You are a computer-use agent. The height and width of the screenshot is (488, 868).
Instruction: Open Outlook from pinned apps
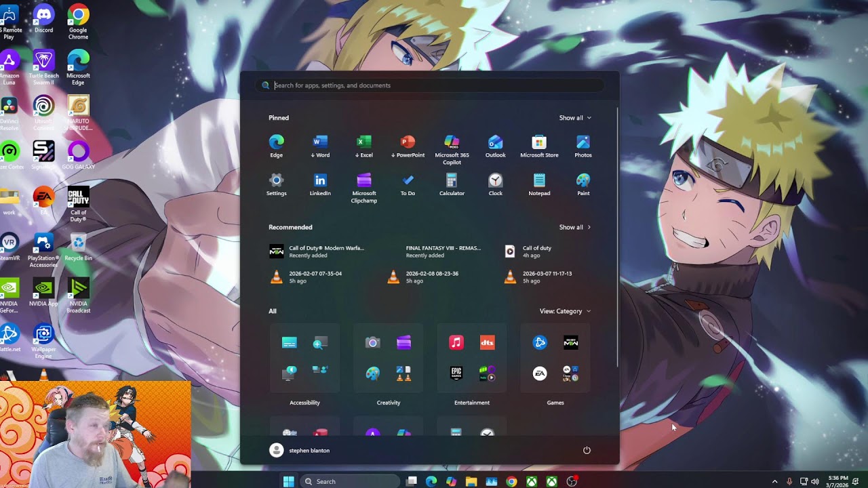tap(496, 146)
